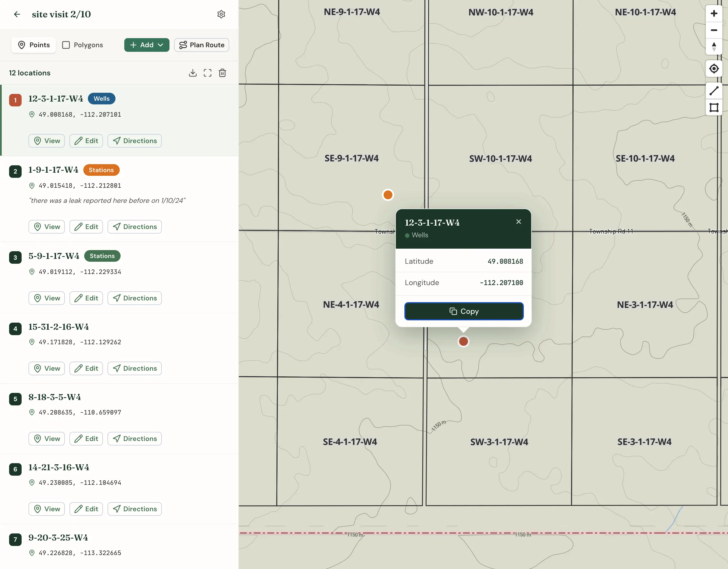Delete all locations with trash icon
The image size is (728, 569).
coord(222,73)
